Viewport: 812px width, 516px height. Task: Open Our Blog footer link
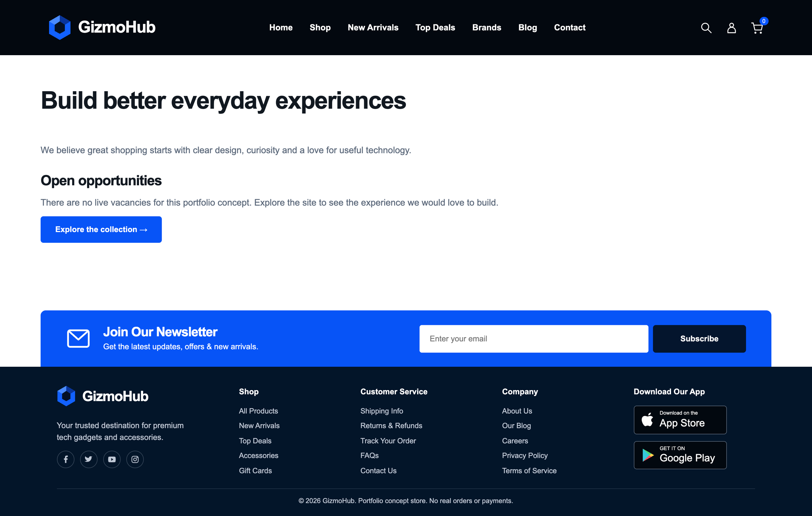pyautogui.click(x=516, y=426)
